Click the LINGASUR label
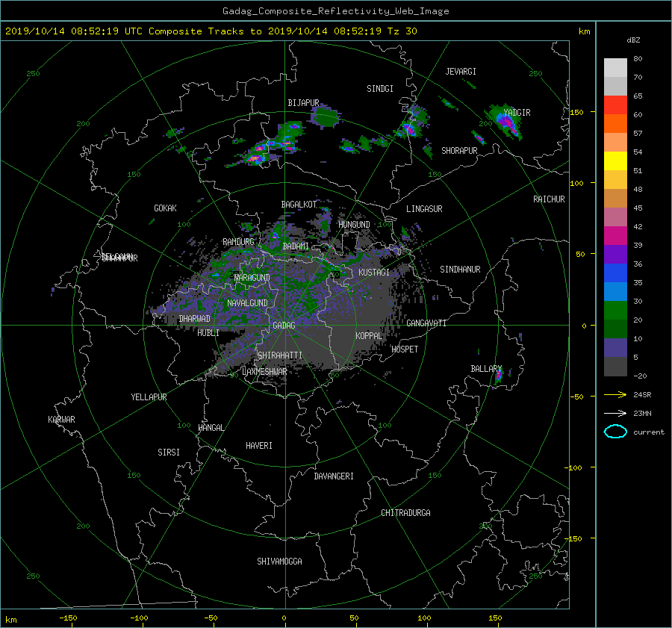The width and height of the screenshot is (672, 628). coord(424,209)
